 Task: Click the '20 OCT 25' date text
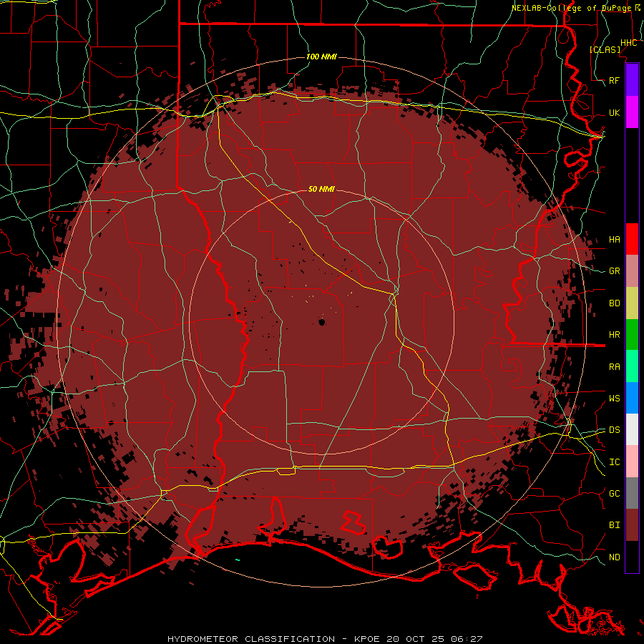click(415, 639)
